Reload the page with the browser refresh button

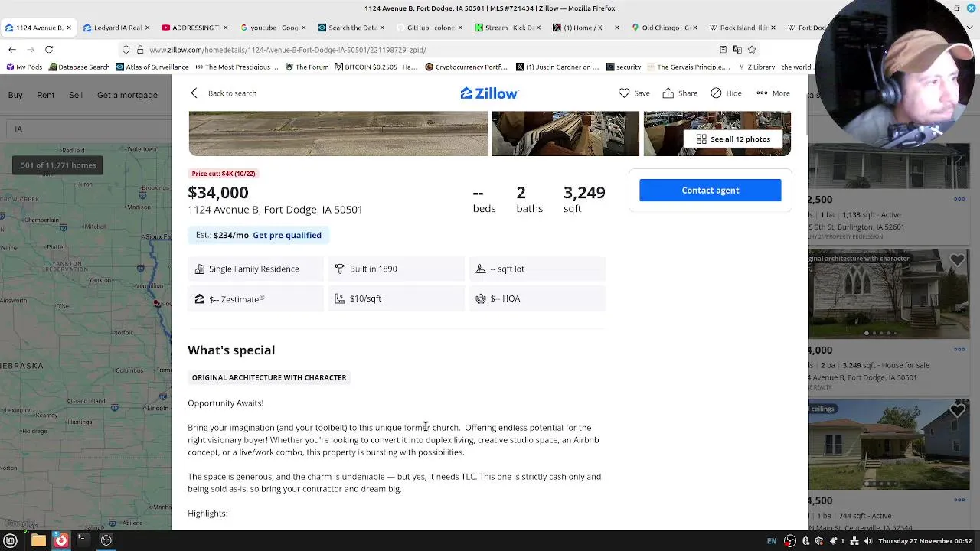[x=49, y=50]
